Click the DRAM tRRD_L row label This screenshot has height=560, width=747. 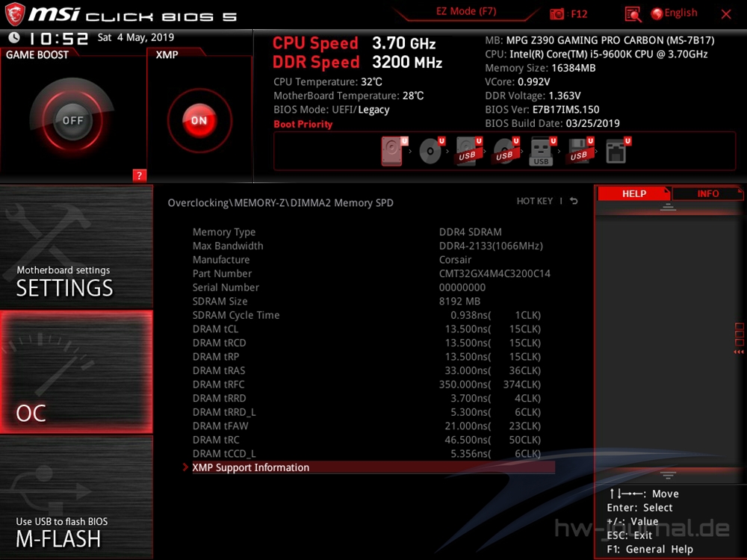[x=224, y=412]
